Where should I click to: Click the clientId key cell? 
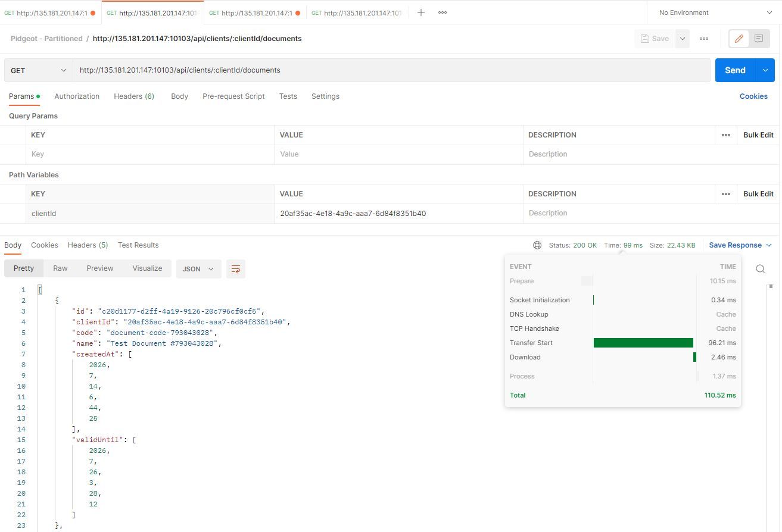pyautogui.click(x=150, y=213)
